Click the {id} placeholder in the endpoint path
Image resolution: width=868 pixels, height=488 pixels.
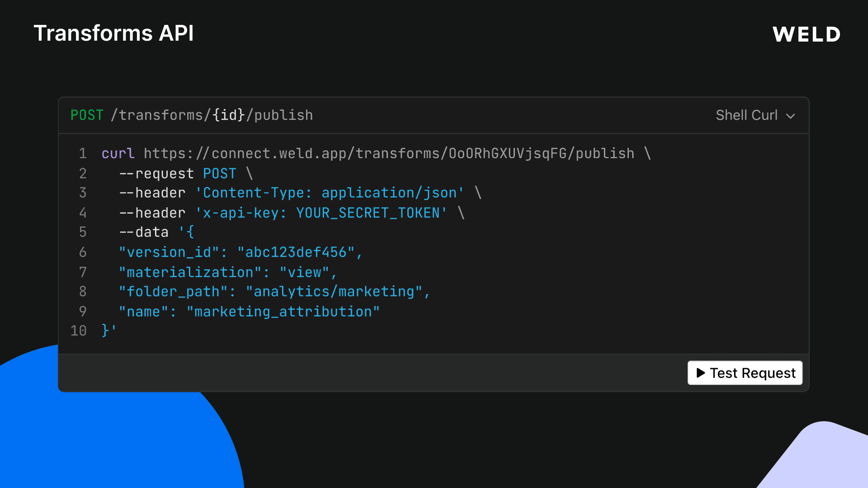pos(229,115)
